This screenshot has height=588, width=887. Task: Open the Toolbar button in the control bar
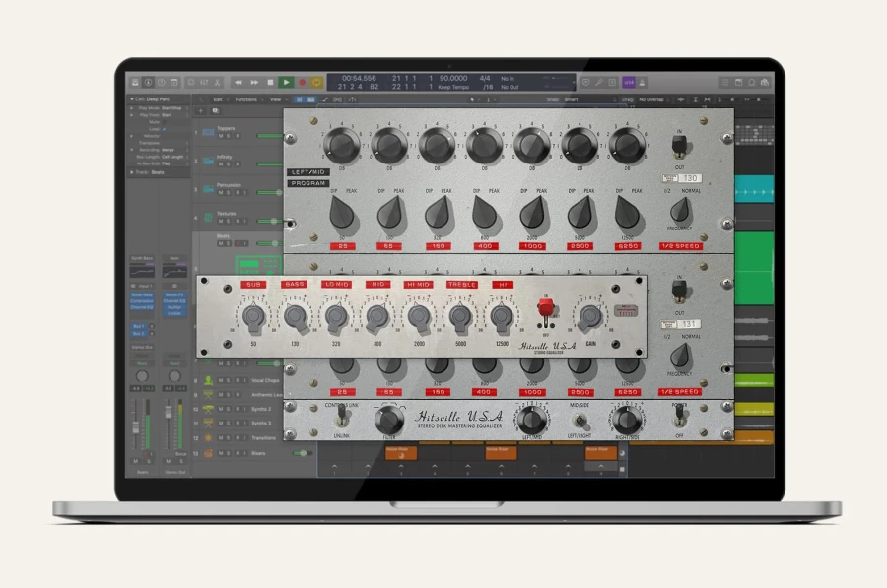174,83
